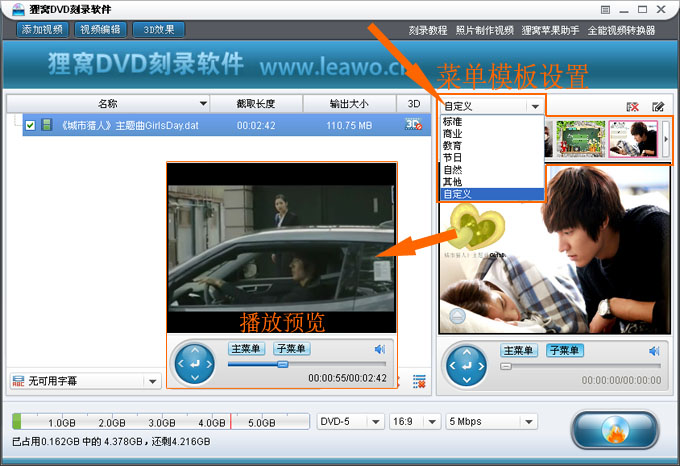
Task: Select 其他 in template list
Action: point(492,182)
